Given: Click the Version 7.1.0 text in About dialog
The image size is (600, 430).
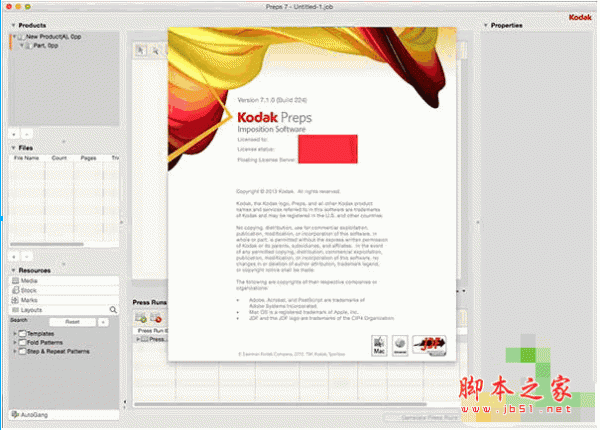Looking at the screenshot, I should point(272,100).
